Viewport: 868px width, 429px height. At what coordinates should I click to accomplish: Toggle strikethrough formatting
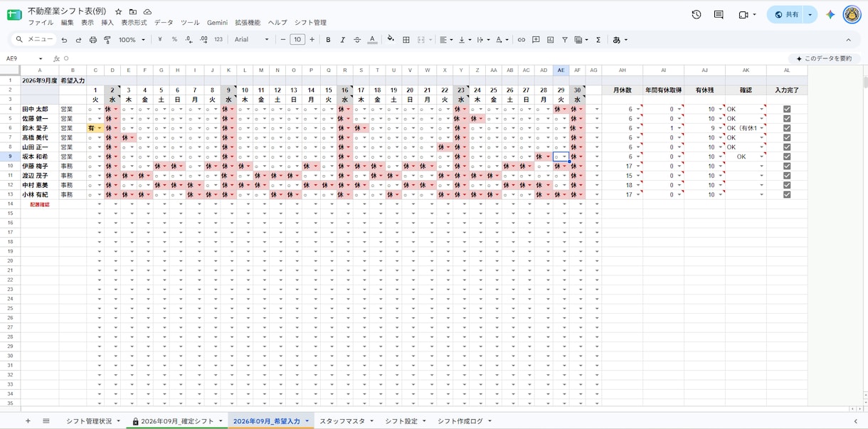pyautogui.click(x=357, y=40)
